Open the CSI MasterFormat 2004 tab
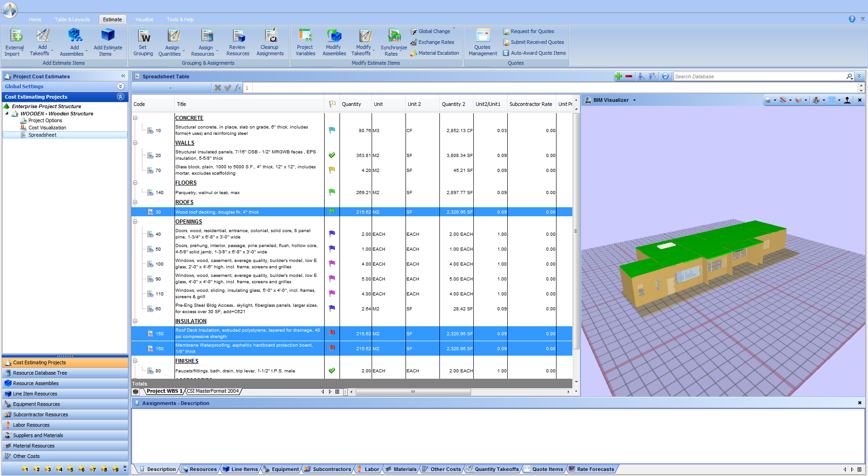The height and width of the screenshot is (476, 868). [x=213, y=391]
